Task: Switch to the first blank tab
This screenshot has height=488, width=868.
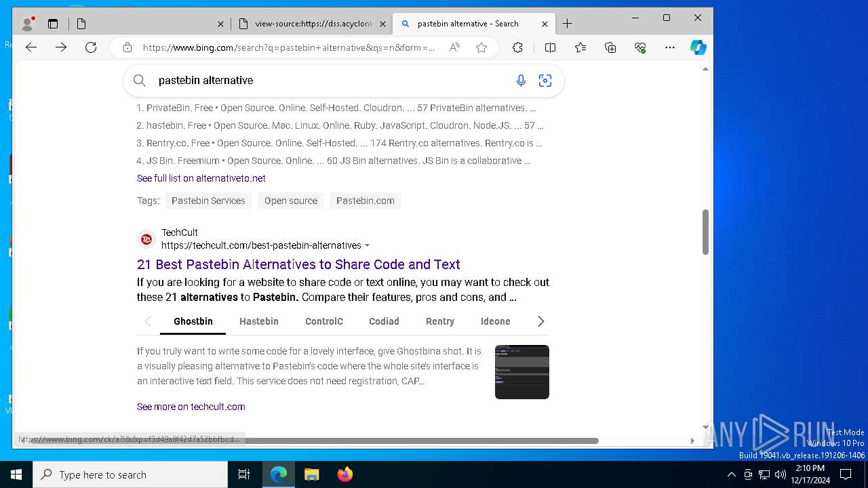Action: pos(150,24)
